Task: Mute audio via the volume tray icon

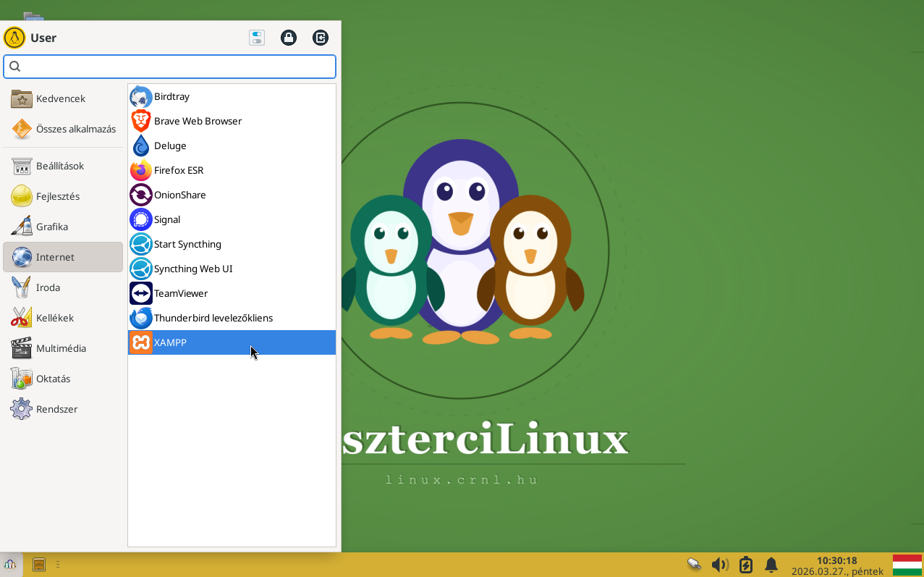Action: pos(720,565)
